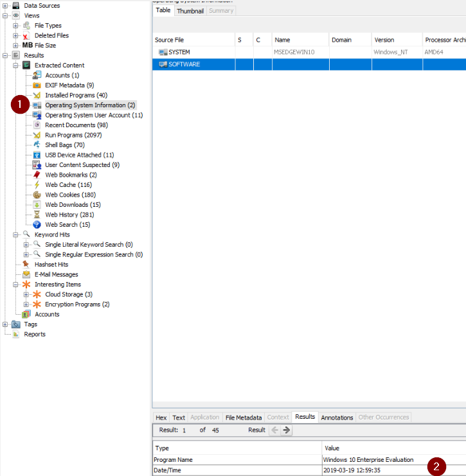
Task: Select Run Programs (2097) in tree
Action: coord(73,136)
